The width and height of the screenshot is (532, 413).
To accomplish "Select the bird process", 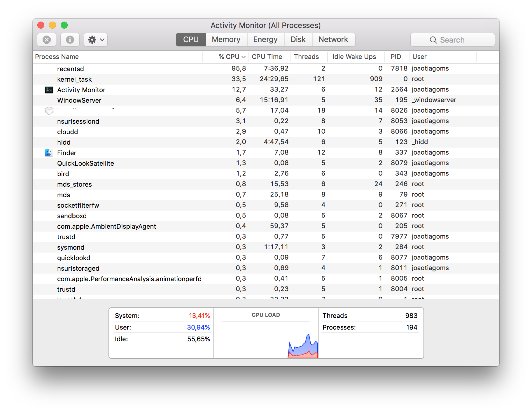I will [x=63, y=174].
